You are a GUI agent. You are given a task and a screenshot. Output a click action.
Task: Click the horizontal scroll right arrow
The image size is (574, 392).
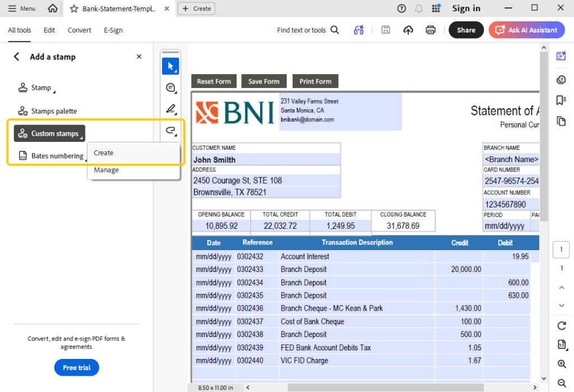[535, 388]
